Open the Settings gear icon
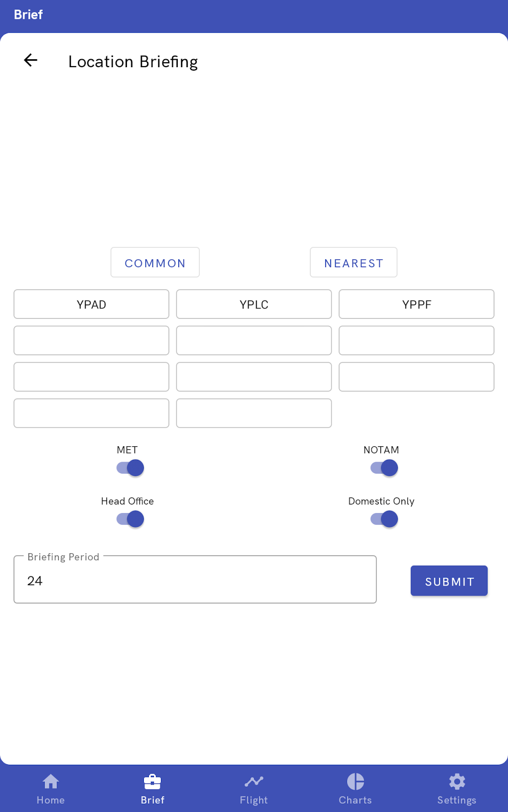This screenshot has width=508, height=812. coord(457,782)
